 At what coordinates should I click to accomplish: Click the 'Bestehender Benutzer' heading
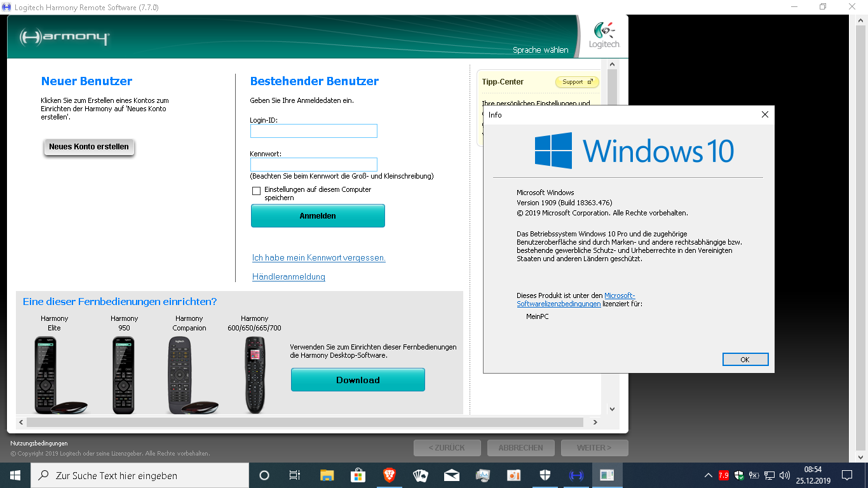click(x=315, y=81)
